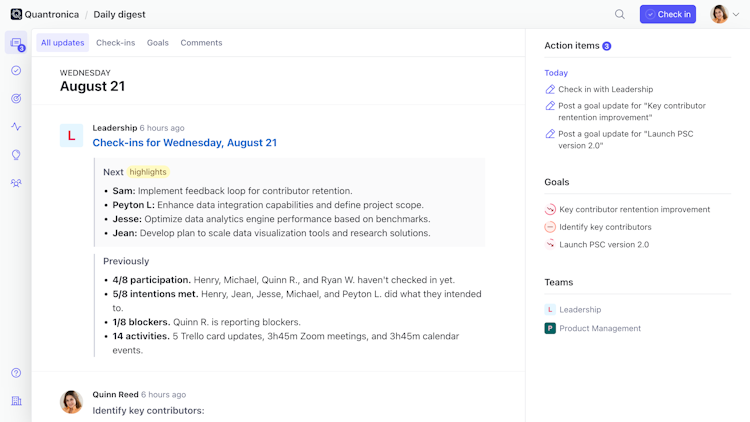Open the help question mark icon
Screen dimensions: 750x422
[16, 373]
